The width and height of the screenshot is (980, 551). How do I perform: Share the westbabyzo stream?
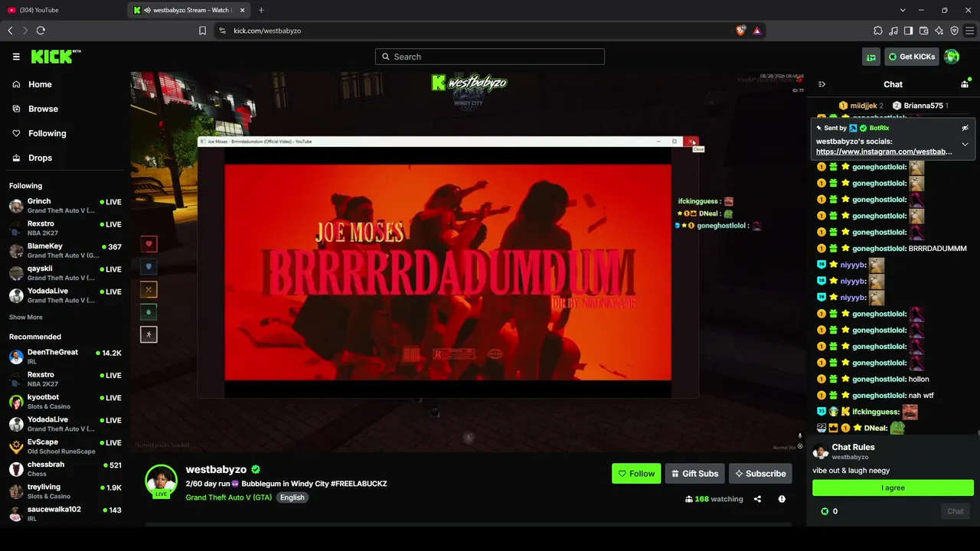[757, 499]
